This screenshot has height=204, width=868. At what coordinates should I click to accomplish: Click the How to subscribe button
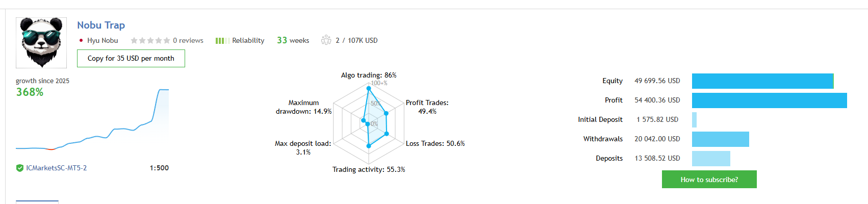(709, 180)
